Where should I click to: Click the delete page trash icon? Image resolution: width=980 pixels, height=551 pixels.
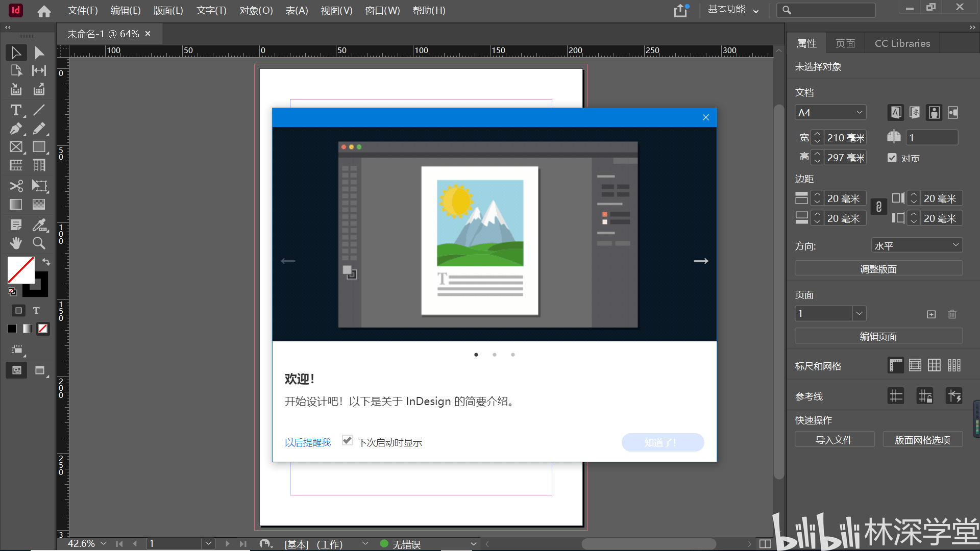[952, 314]
